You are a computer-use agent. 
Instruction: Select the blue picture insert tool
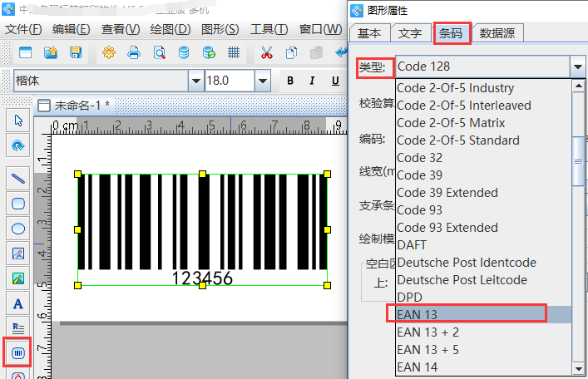(x=18, y=253)
